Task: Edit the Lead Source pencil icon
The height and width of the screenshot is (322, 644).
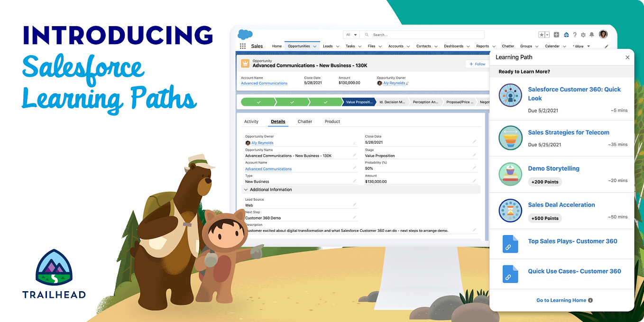Action: point(354,204)
